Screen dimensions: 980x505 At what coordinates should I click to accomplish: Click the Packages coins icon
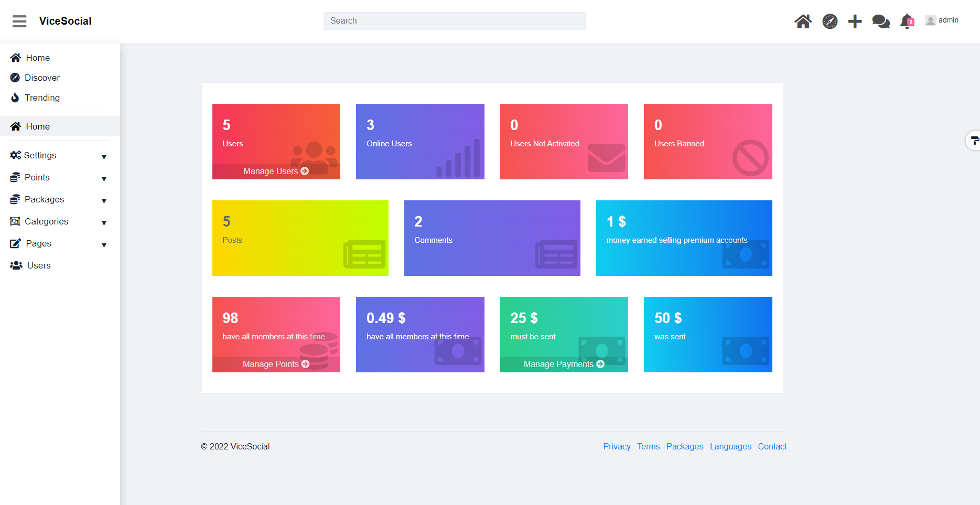pyautogui.click(x=15, y=199)
